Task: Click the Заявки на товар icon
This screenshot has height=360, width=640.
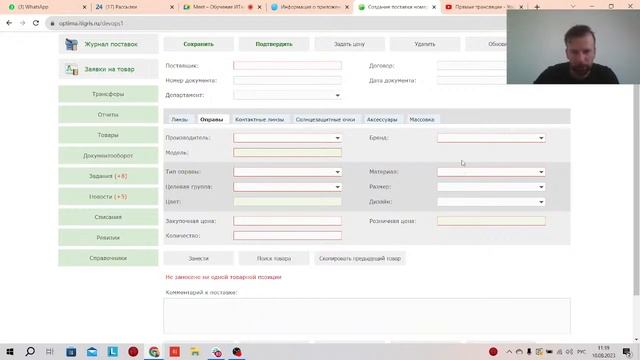Action: (71, 69)
